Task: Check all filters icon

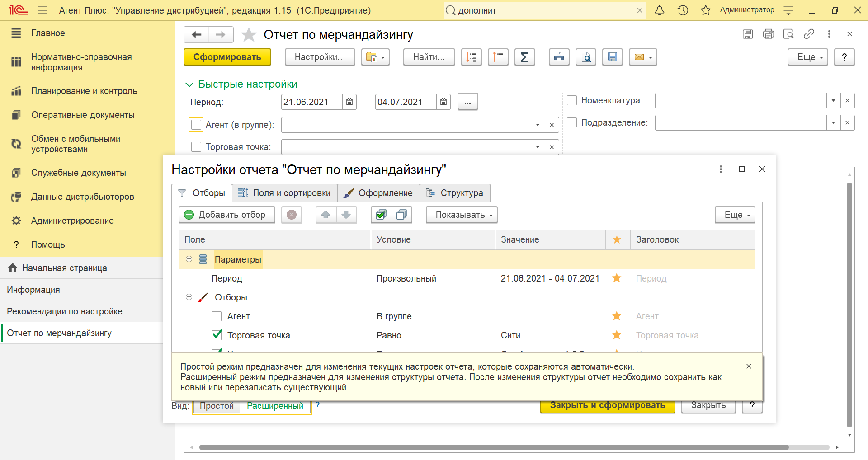Action: tap(381, 215)
